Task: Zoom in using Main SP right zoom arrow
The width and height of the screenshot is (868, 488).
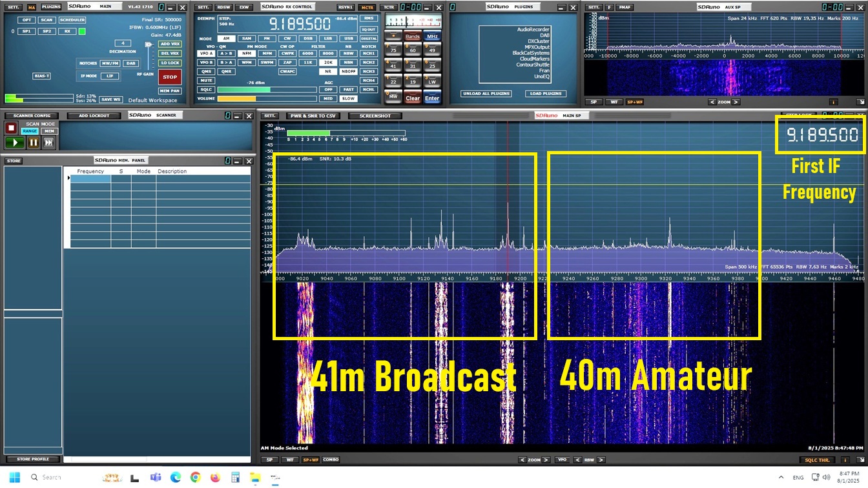Action: pos(546,460)
